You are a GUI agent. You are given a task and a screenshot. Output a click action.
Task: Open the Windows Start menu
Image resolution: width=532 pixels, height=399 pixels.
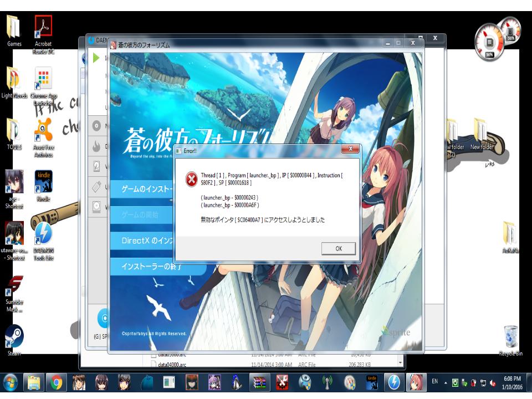coord(11,382)
